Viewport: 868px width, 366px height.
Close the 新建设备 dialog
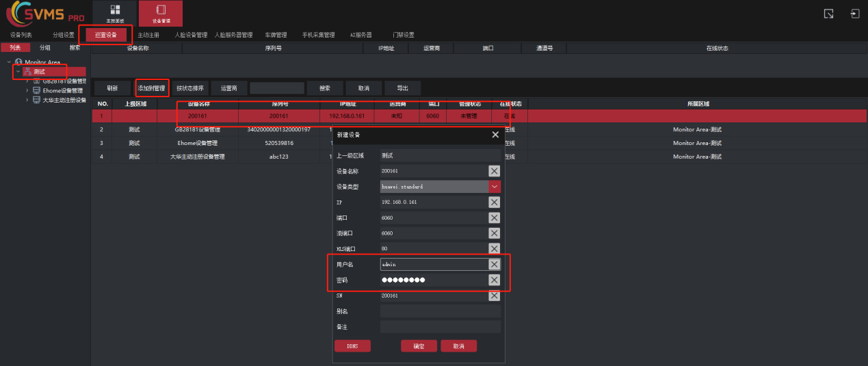pyautogui.click(x=495, y=135)
